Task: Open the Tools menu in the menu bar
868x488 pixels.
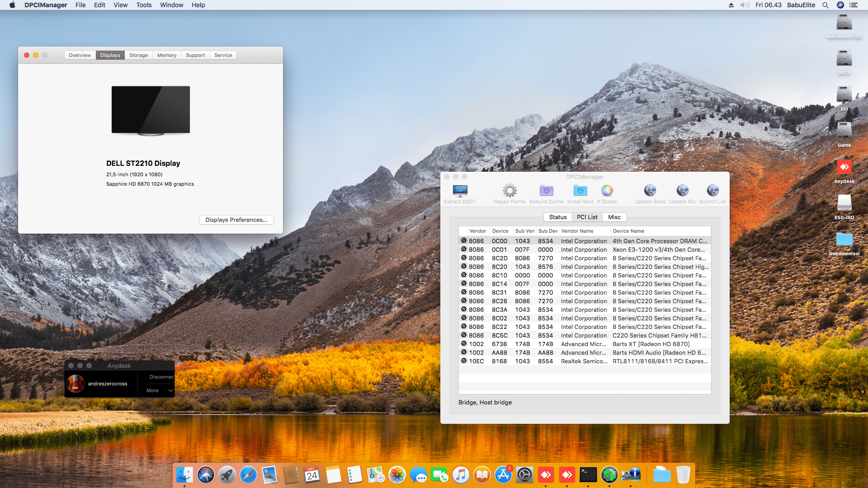Action: [x=144, y=5]
